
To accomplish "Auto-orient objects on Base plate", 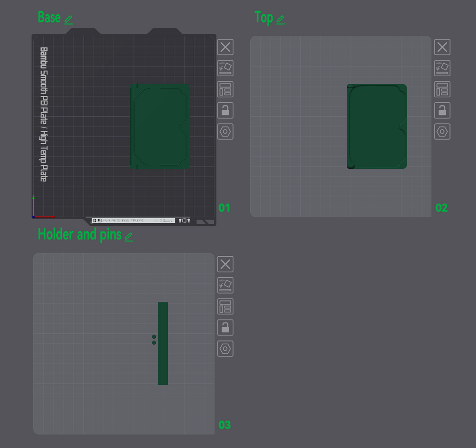I will pyautogui.click(x=225, y=68).
